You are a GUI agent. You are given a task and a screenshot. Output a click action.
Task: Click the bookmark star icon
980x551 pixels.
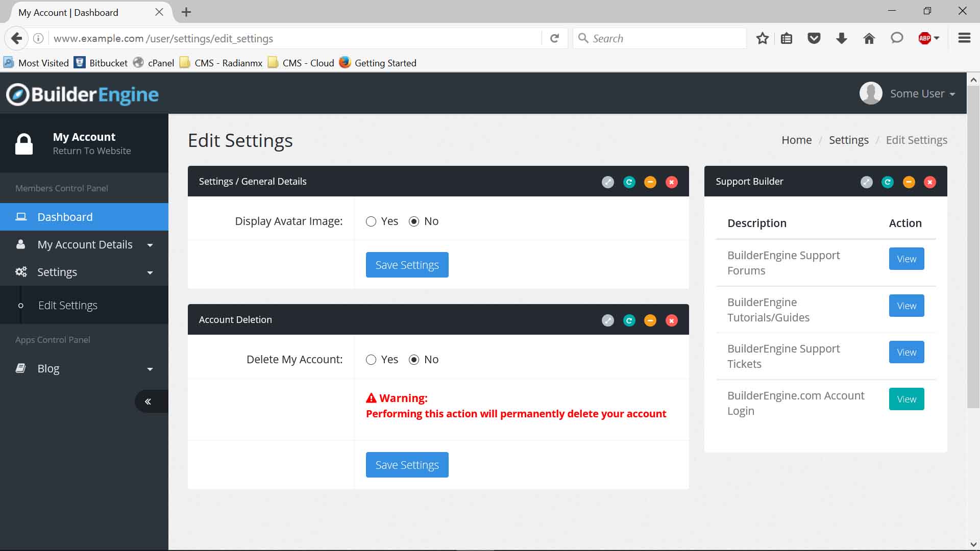pyautogui.click(x=762, y=38)
